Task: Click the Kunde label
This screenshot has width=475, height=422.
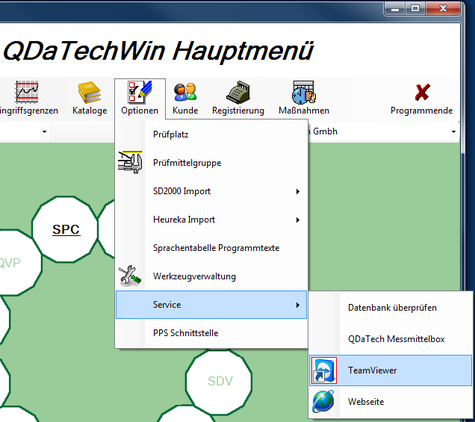Action: click(185, 110)
